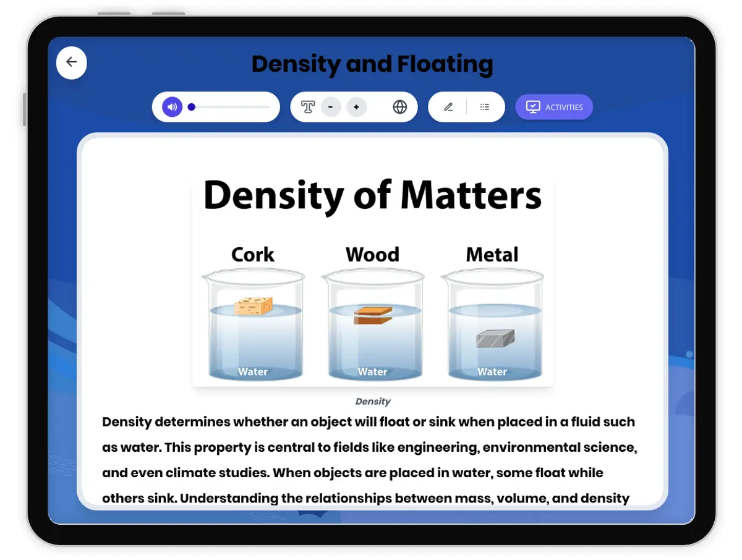Increase font size with the plus button
This screenshot has height=560, width=742.
point(356,107)
